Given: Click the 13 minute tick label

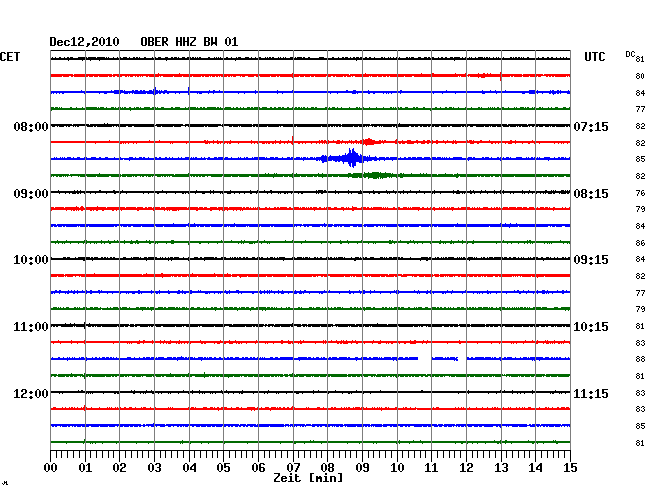Looking at the screenshot, I should pos(501,467).
